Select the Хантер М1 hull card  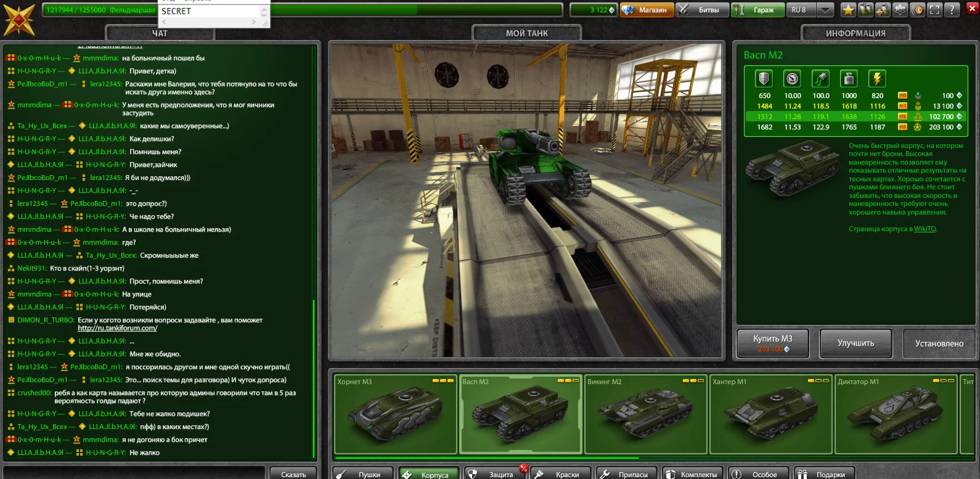pyautogui.click(x=770, y=414)
